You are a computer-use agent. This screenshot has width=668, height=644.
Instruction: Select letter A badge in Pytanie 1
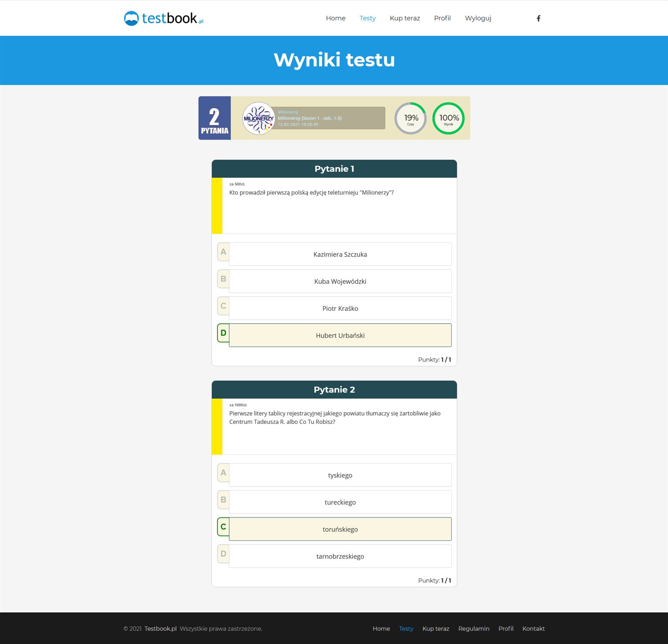(223, 252)
